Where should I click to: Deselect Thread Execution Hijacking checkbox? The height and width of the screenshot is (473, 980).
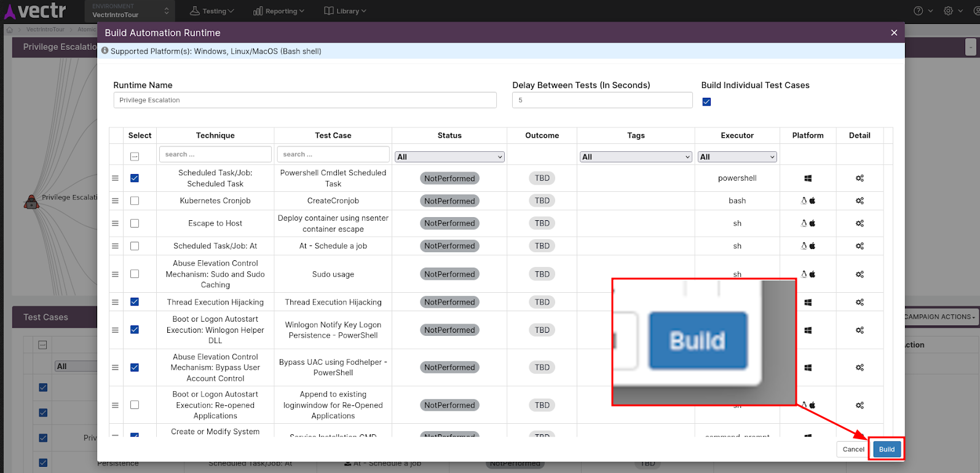coord(135,302)
